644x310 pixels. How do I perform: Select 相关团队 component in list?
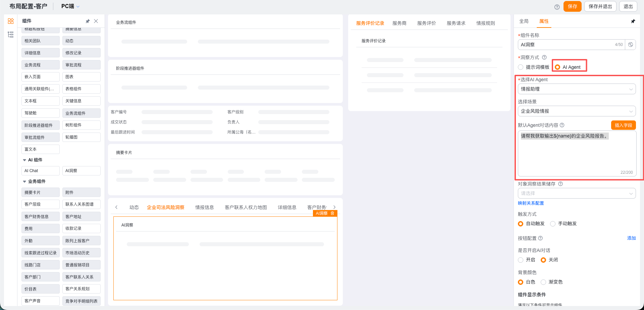(41, 41)
